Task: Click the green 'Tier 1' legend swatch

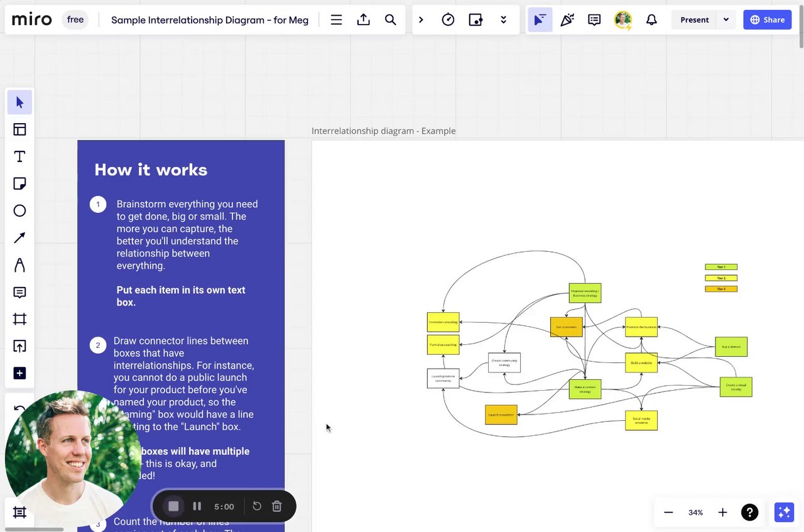Action: (721, 267)
